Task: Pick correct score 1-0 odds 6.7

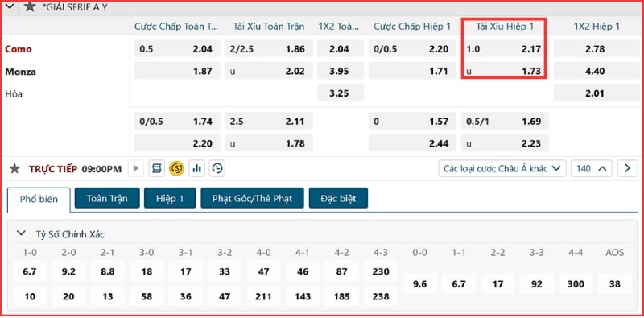Action: [30, 271]
